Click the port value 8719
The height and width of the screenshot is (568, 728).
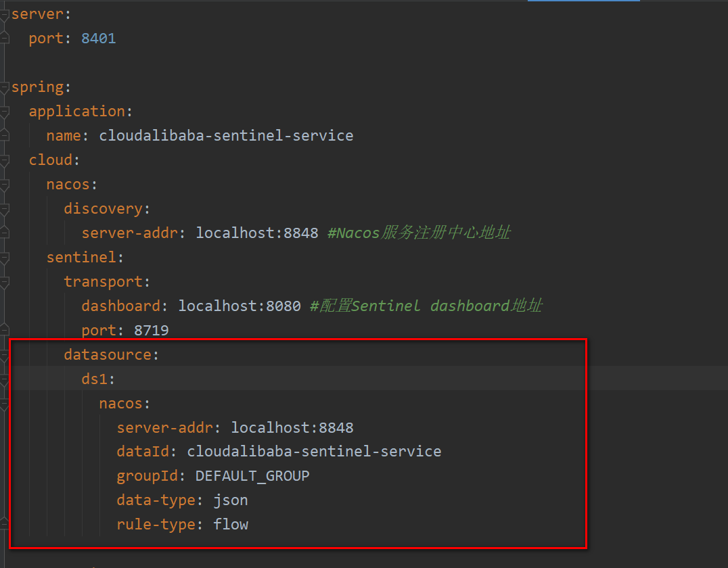[152, 331]
